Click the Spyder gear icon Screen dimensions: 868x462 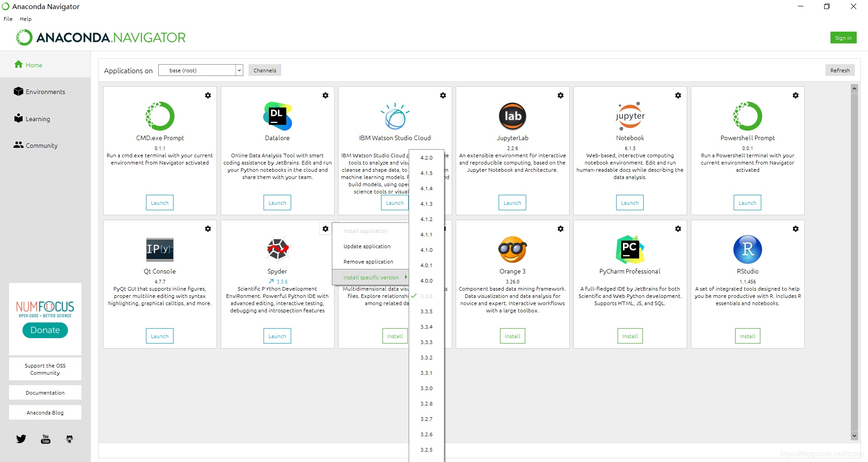point(325,229)
